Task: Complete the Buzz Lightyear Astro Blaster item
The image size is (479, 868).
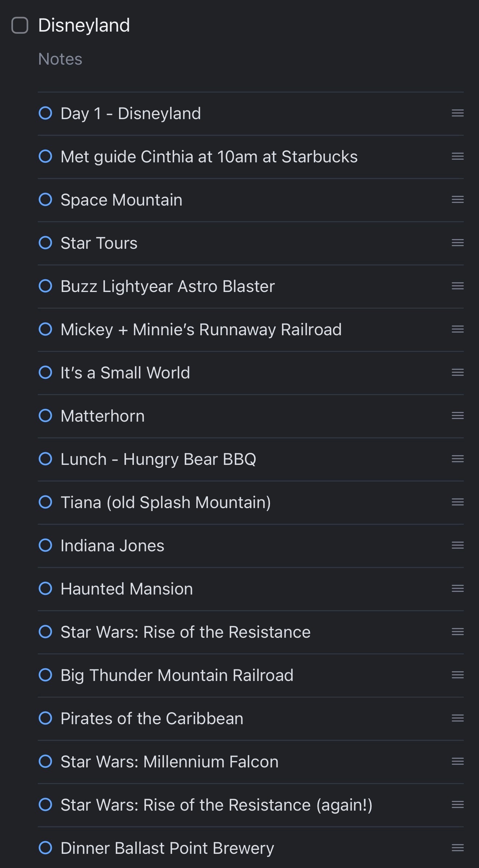Action: (x=45, y=286)
